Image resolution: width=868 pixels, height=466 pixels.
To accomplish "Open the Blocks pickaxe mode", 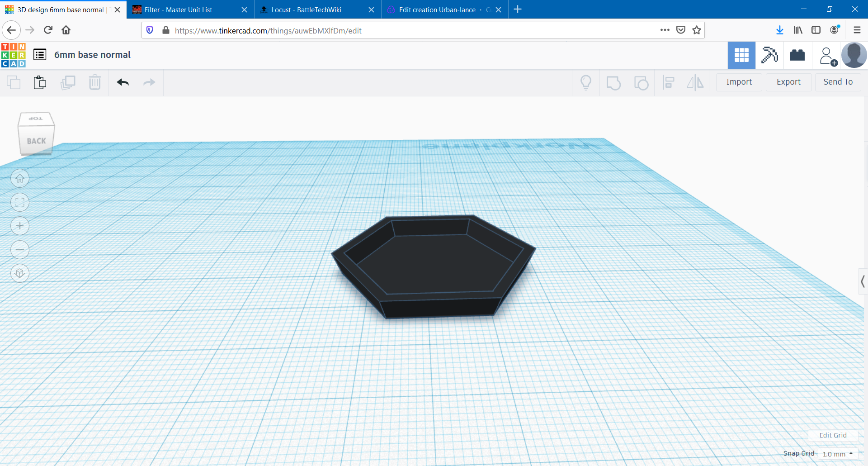I will click(x=769, y=55).
